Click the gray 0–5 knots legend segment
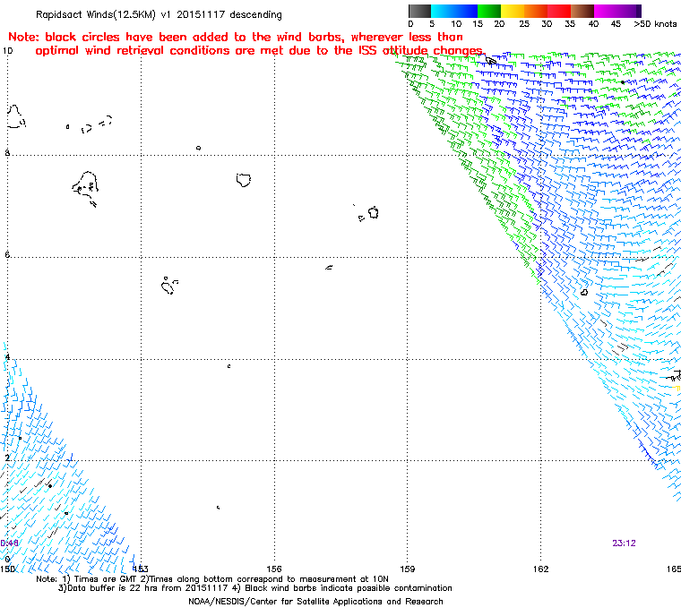 tap(419, 11)
